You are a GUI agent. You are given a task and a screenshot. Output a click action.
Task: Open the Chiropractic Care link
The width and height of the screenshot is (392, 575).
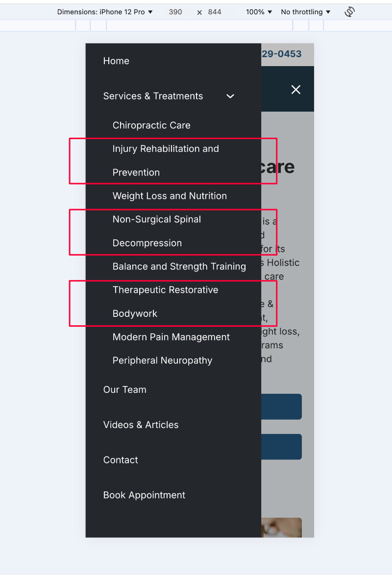(151, 125)
